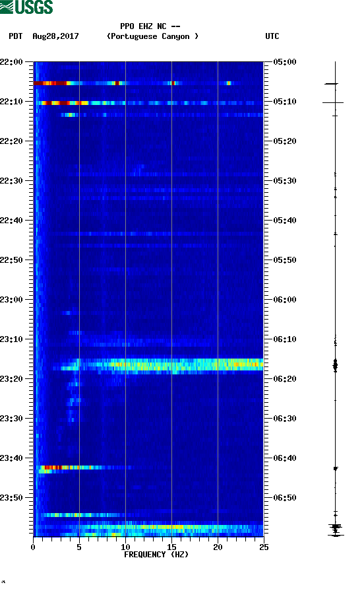364x589 pixels.
Task: Click the 05:20 UTC time label
Action: click(285, 141)
